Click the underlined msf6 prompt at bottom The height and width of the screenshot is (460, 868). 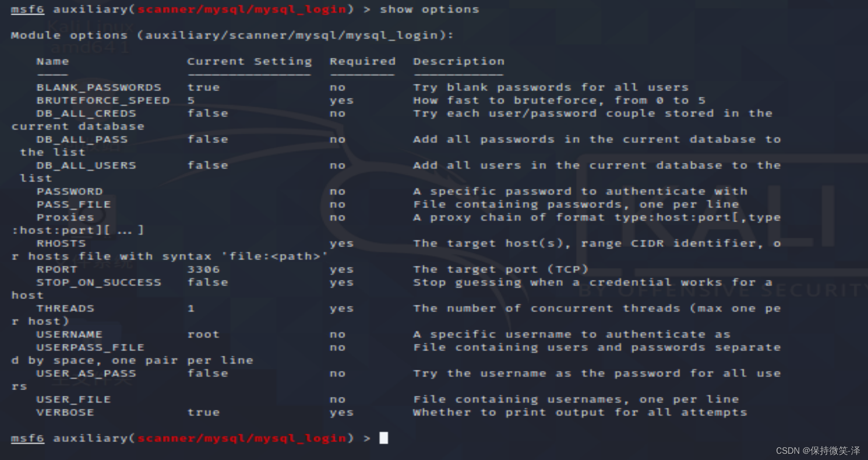tap(27, 438)
